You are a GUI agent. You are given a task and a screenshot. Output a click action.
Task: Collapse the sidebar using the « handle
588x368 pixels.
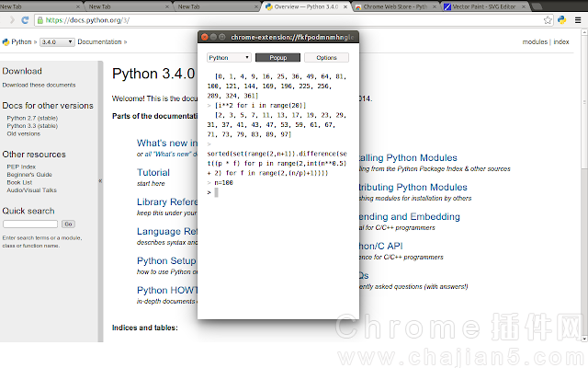pyautogui.click(x=100, y=181)
